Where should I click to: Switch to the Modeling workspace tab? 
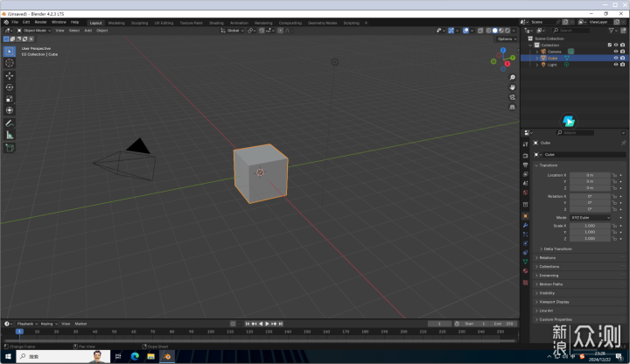tap(116, 23)
